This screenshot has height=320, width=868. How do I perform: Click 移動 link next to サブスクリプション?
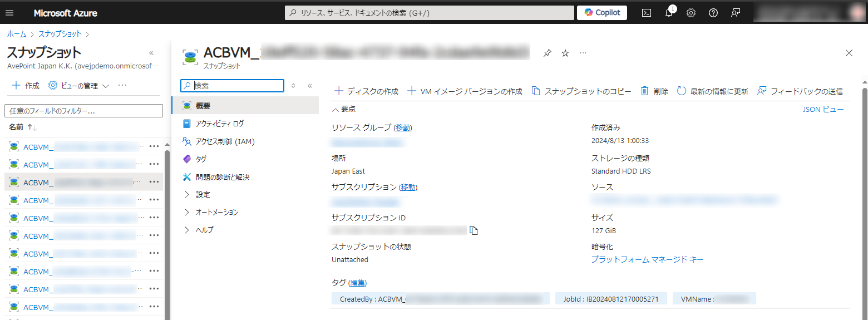pos(408,187)
